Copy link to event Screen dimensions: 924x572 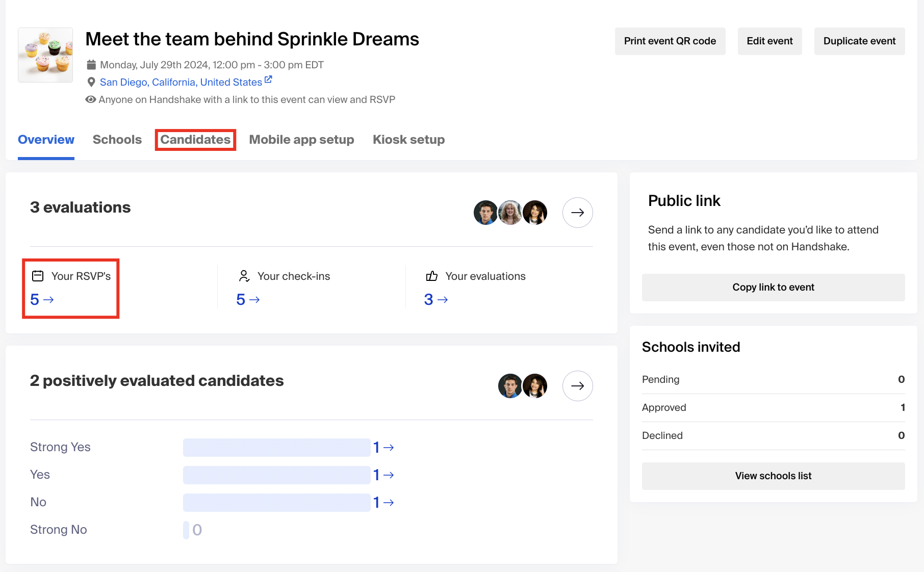pyautogui.click(x=773, y=287)
